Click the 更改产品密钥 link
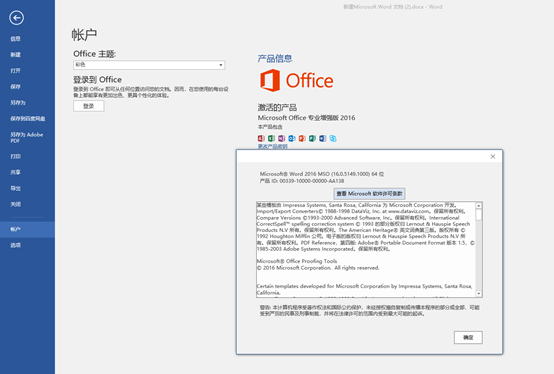Image resolution: width=554 pixels, height=374 pixels. [272, 146]
